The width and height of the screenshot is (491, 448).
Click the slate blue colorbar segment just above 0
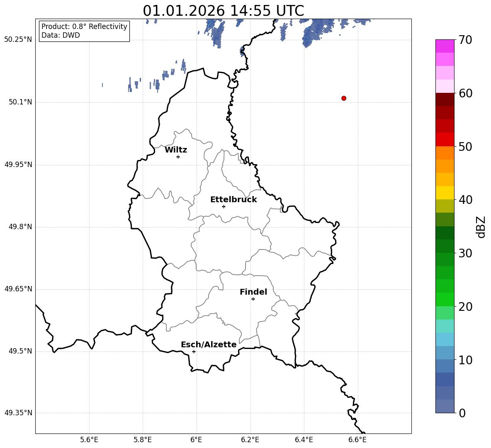tap(445, 406)
